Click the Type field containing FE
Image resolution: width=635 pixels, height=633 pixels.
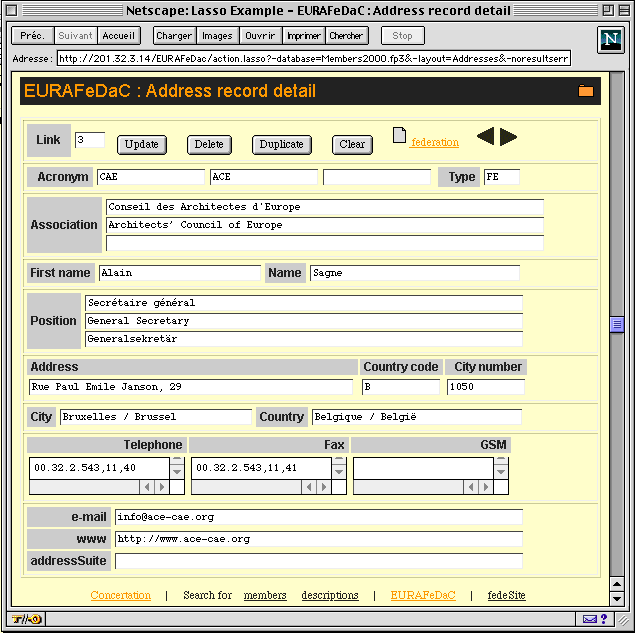[502, 177]
